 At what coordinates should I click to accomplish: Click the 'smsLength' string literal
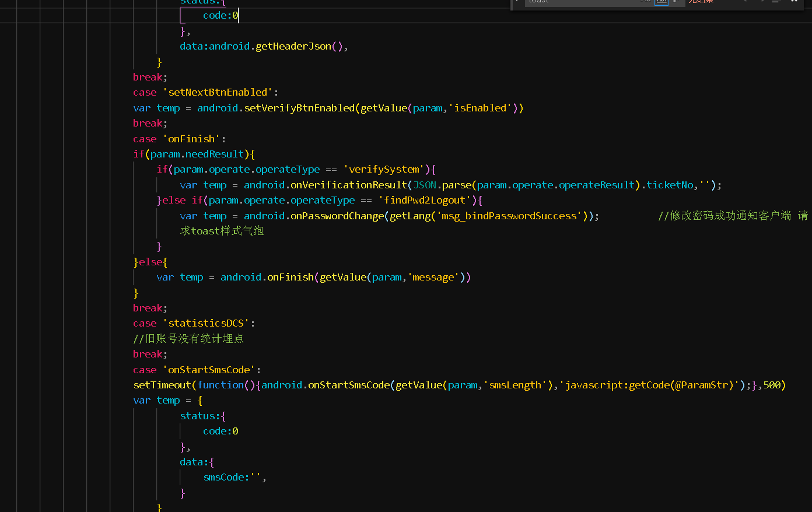[515, 385]
